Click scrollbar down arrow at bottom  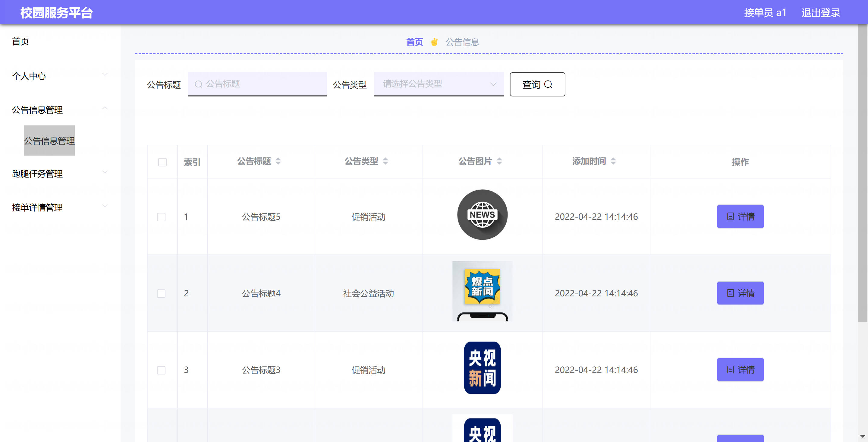point(863,437)
